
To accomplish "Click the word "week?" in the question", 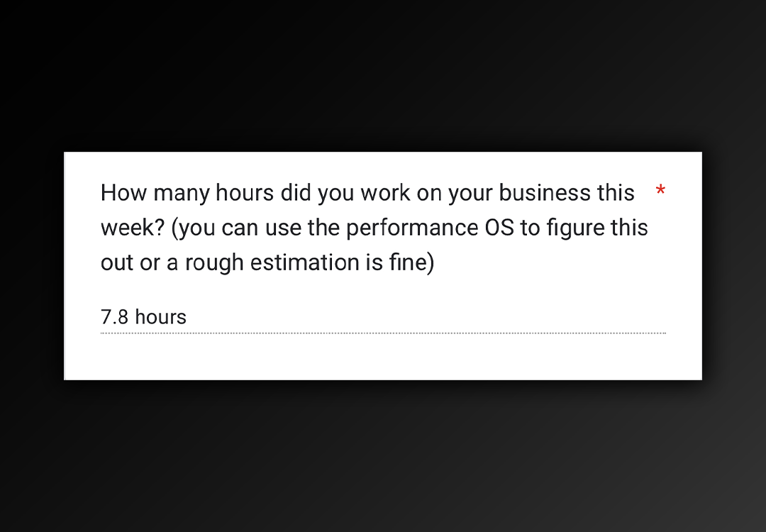I will [x=133, y=228].
